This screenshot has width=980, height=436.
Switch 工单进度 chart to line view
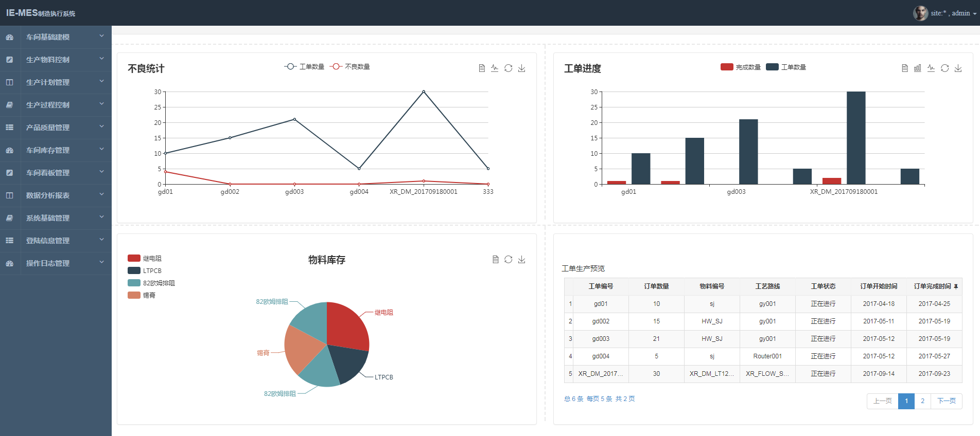point(931,68)
